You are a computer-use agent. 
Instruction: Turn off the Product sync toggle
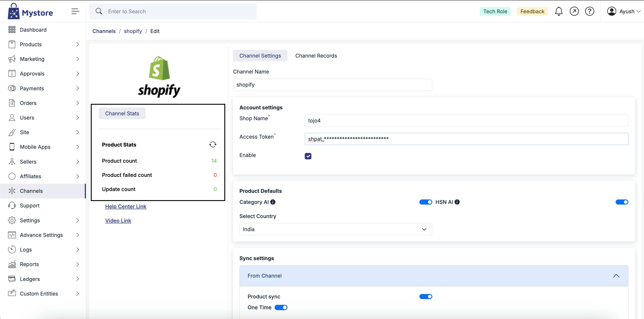point(425,296)
